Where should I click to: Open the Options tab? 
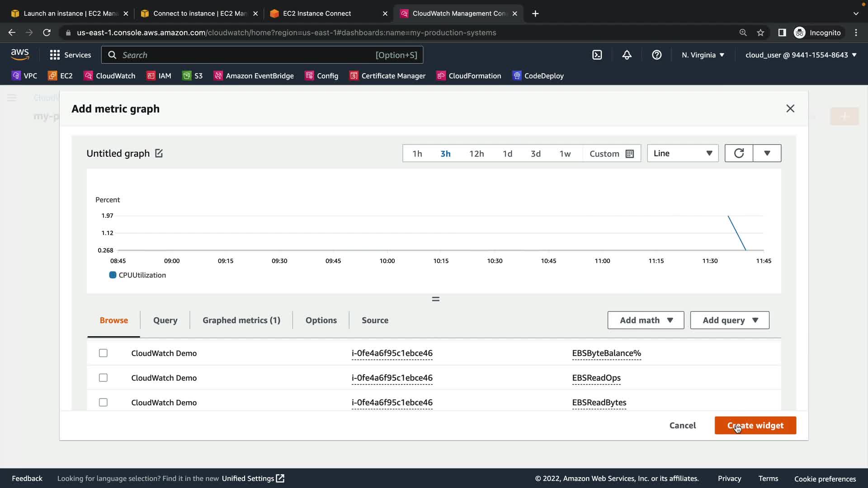pyautogui.click(x=321, y=320)
